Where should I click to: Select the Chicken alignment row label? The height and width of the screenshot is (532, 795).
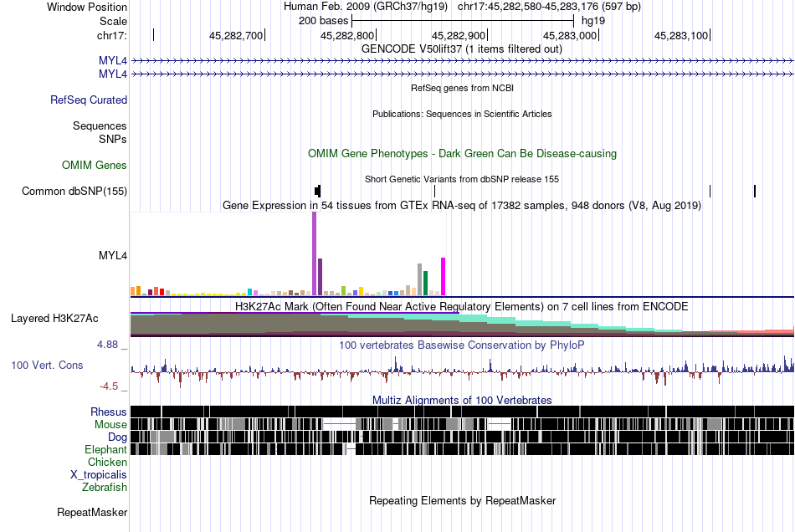tap(107, 462)
